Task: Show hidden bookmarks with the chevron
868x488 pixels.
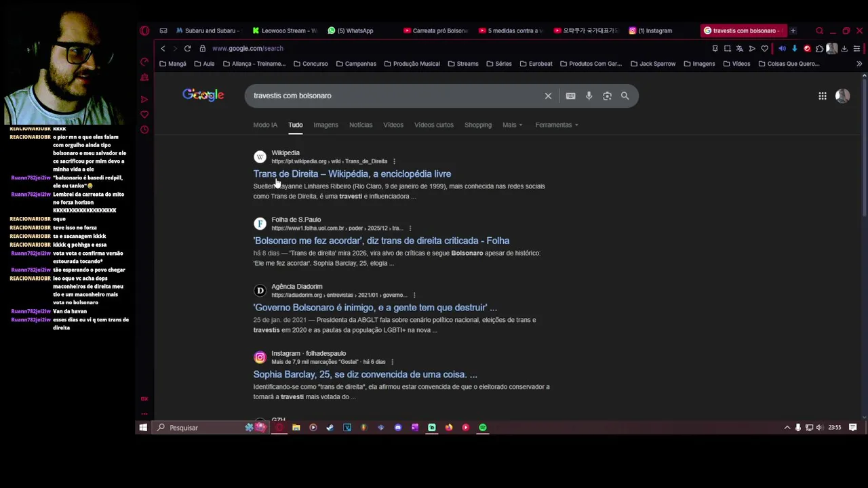Action: (x=859, y=64)
